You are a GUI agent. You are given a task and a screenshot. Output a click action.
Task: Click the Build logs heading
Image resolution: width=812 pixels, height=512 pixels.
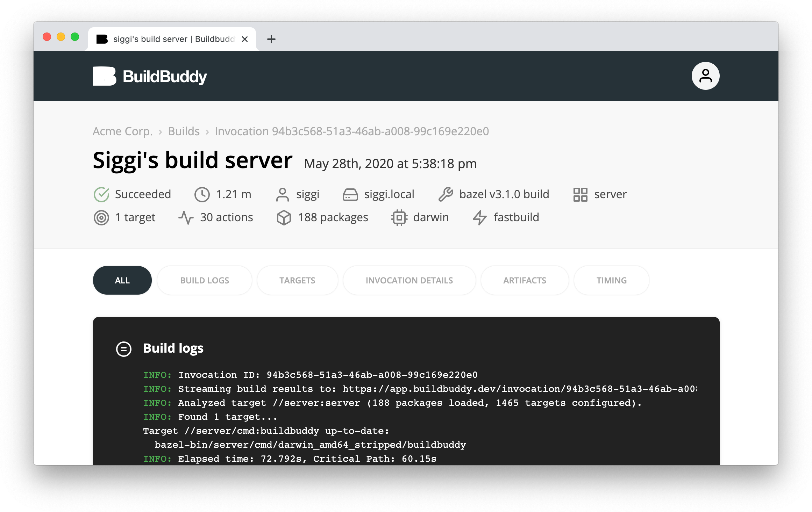[x=173, y=348]
